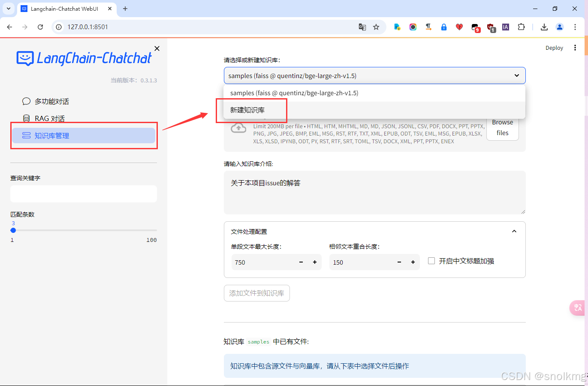Click the 知识库管理 list icon

pos(27,135)
